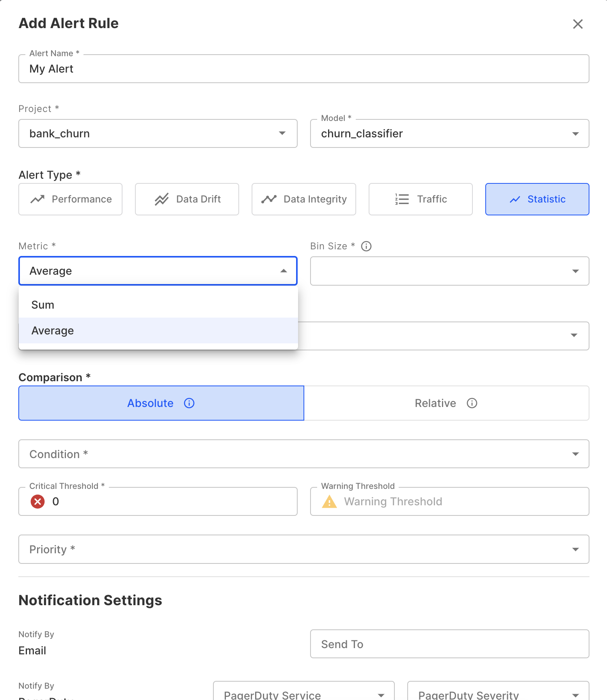Viewport: 607px width, 700px height.
Task: Open the Condition dropdown
Action: 303,454
